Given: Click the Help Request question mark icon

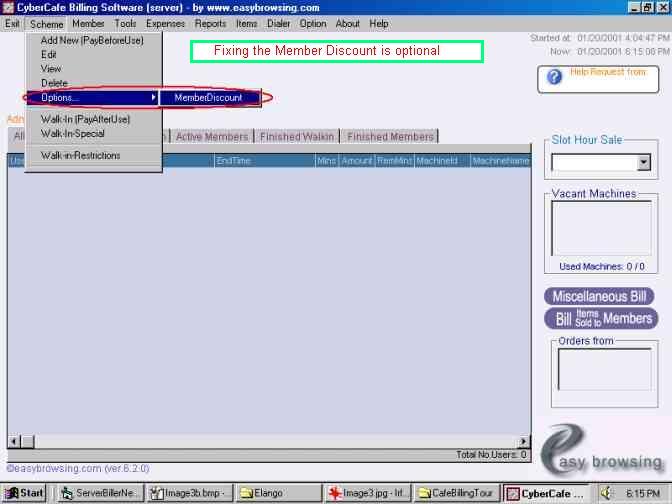Looking at the screenshot, I should coord(555,75).
